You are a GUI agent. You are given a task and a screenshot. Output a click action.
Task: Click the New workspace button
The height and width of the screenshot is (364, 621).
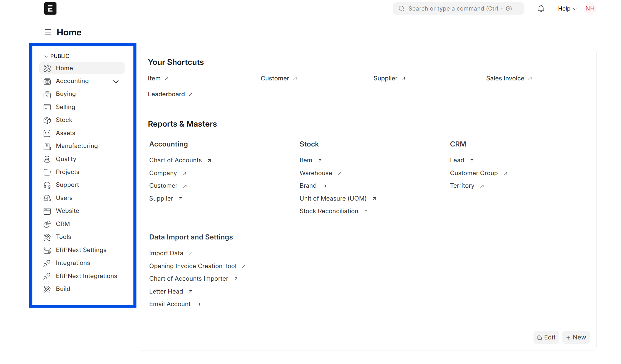576,337
